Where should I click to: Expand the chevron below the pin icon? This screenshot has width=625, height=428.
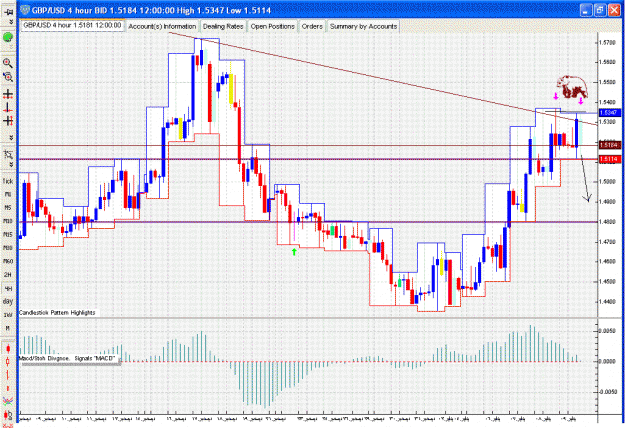tap(11, 22)
